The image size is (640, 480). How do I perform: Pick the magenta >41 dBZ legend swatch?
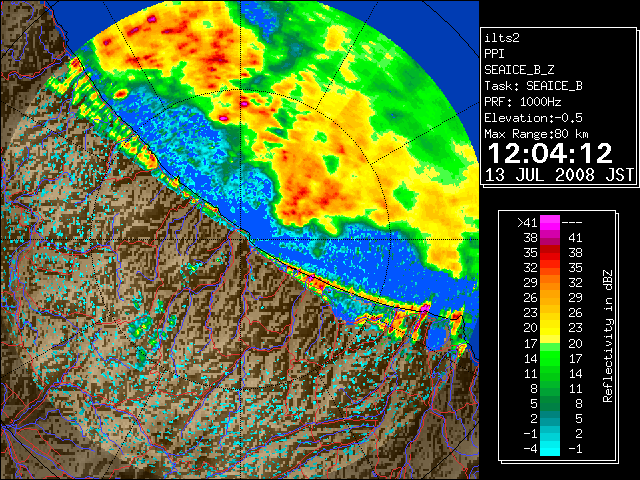click(x=550, y=223)
